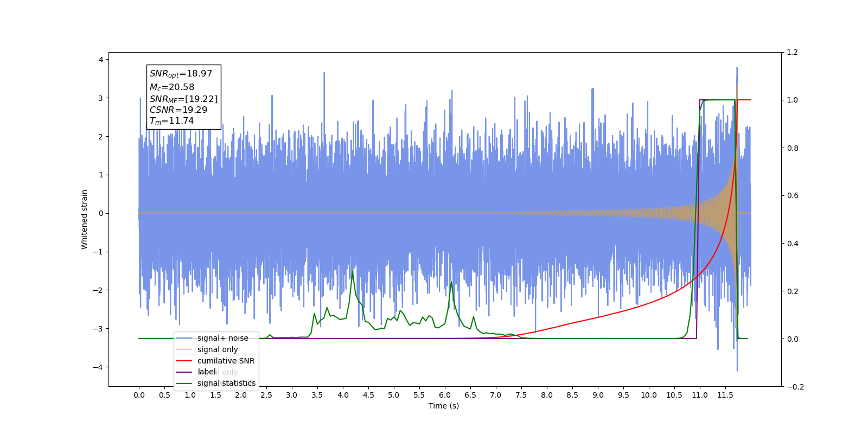This screenshot has height=434, width=868.
Task: Click the 1.0 tick on right axis
Action: 792,100
